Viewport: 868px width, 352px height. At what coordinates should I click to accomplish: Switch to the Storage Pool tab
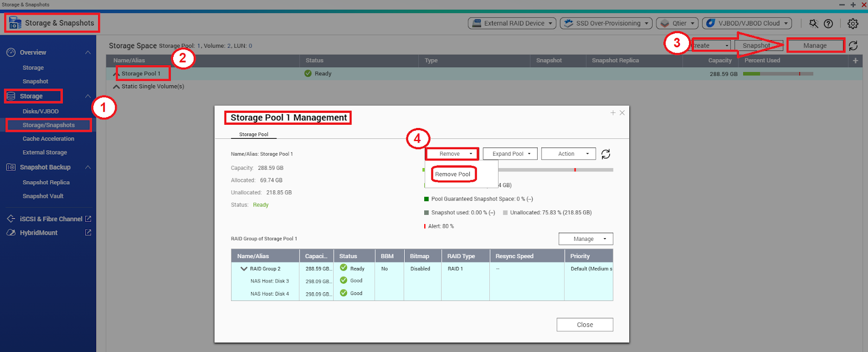253,135
